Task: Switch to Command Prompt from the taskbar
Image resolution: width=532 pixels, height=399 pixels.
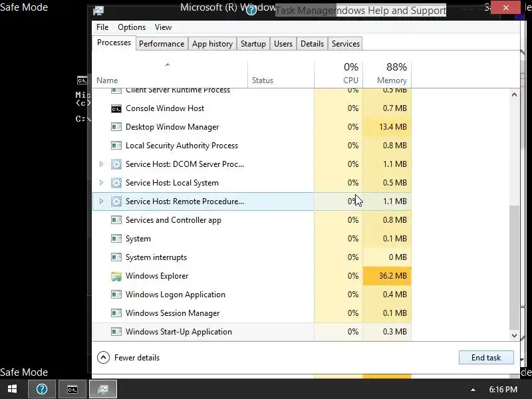Action: 72,389
